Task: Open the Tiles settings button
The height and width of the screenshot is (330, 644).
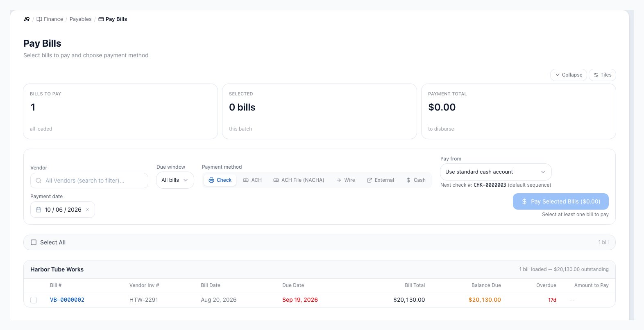Action: pyautogui.click(x=602, y=75)
